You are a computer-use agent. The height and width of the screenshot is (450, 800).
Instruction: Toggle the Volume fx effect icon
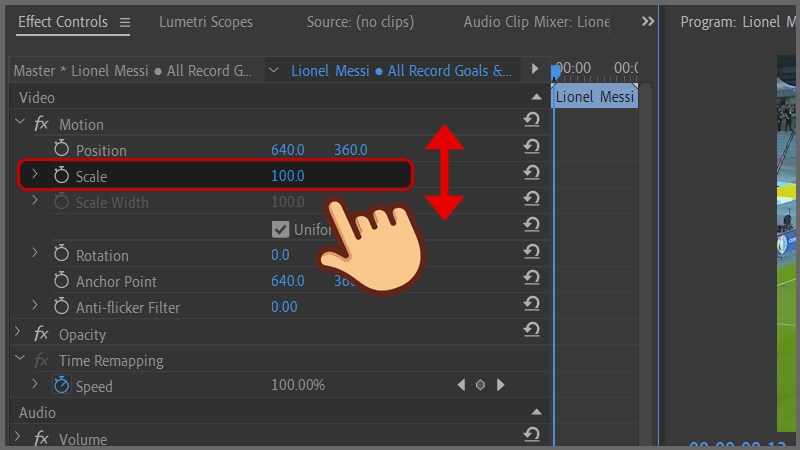pyautogui.click(x=41, y=438)
